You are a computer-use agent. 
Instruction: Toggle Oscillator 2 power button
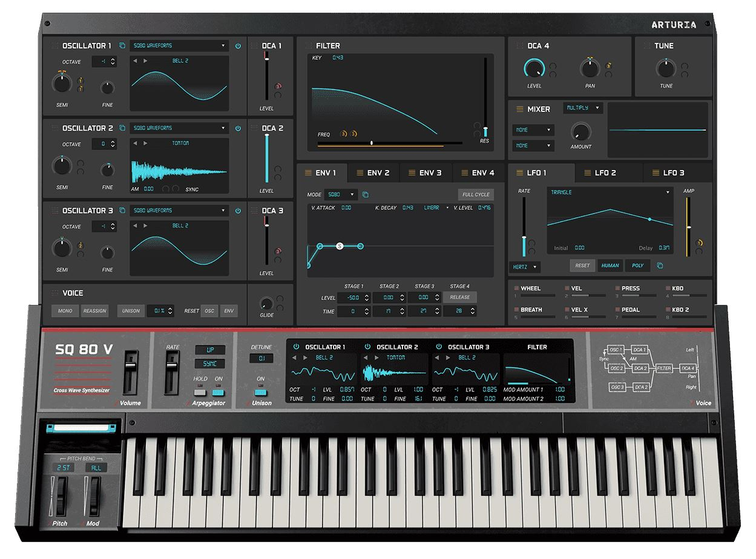pyautogui.click(x=238, y=128)
